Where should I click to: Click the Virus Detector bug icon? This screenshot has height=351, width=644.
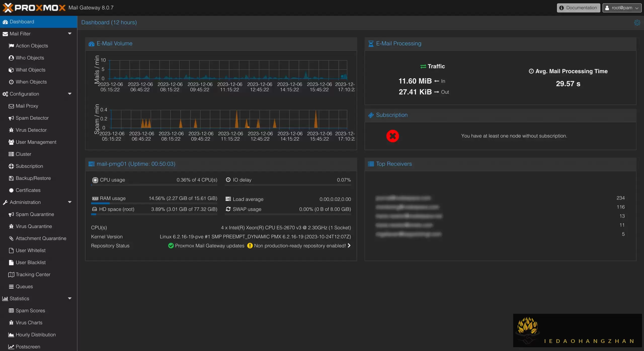(x=11, y=130)
